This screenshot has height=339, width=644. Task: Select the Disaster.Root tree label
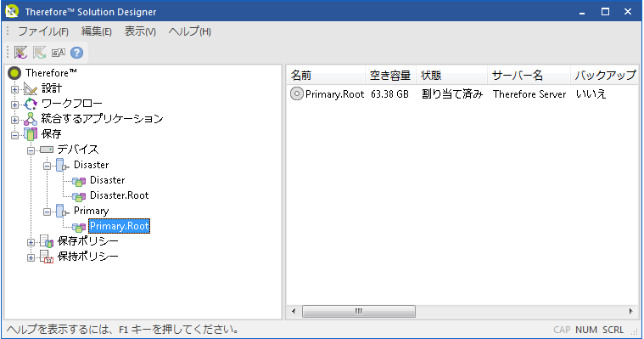coord(119,195)
